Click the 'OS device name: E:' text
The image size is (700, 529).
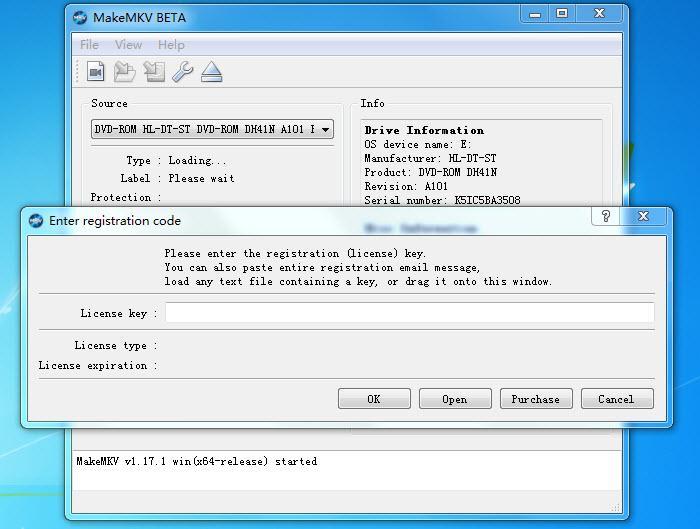[x=418, y=144]
